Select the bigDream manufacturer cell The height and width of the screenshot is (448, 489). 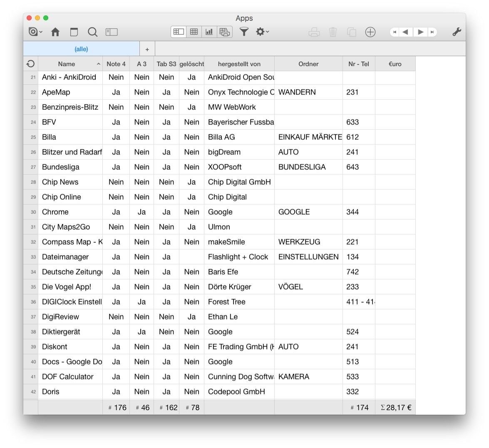click(239, 152)
